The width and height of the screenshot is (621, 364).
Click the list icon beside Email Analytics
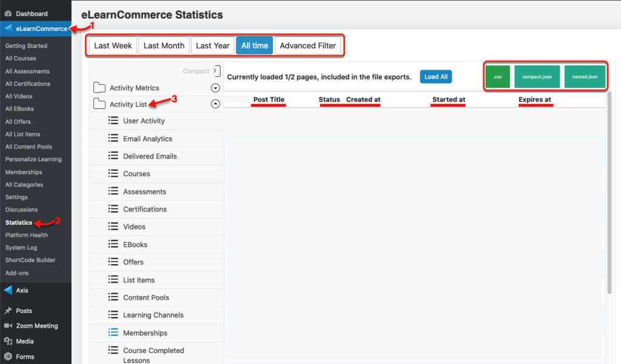pyautogui.click(x=113, y=138)
